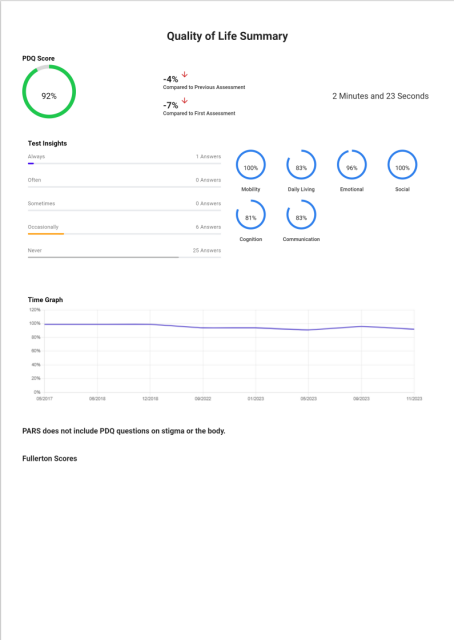Screen dimensions: 454x640
Task: Click the 11/2023 date label on graph
Action: (414, 399)
